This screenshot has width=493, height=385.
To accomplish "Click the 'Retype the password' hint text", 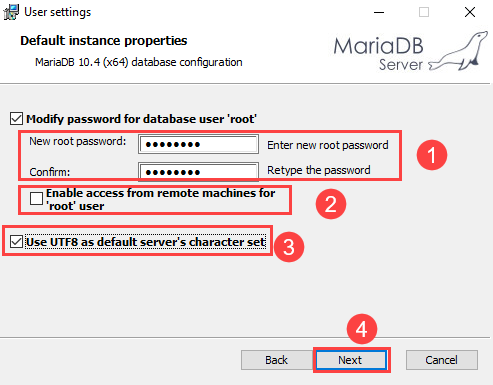I will [319, 170].
